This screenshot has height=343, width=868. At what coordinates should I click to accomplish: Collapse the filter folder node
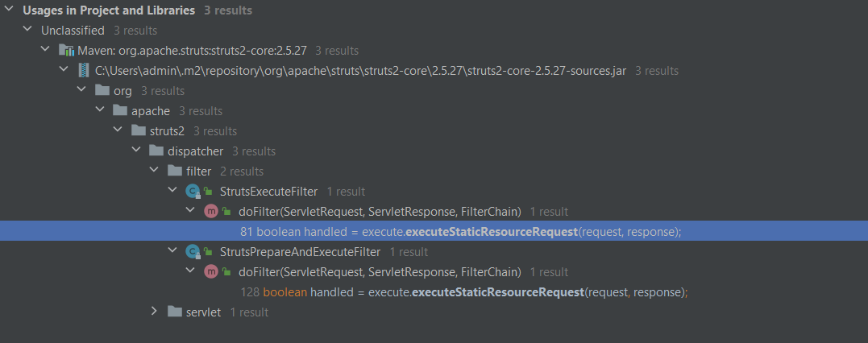coord(155,171)
